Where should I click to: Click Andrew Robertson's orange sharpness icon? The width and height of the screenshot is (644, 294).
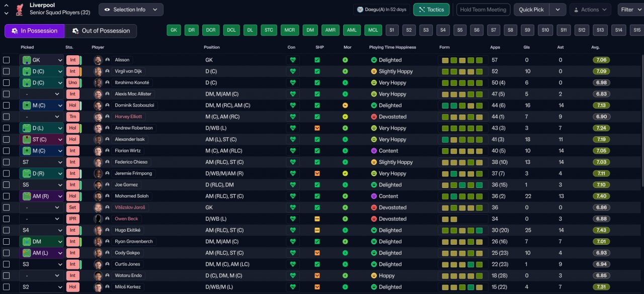click(x=317, y=128)
